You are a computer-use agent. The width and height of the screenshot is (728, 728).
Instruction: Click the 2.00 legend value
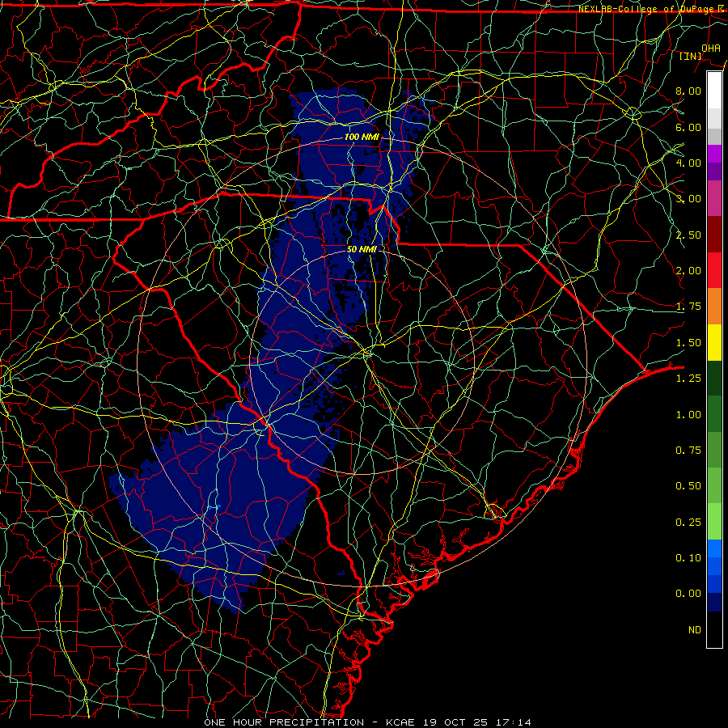point(688,271)
